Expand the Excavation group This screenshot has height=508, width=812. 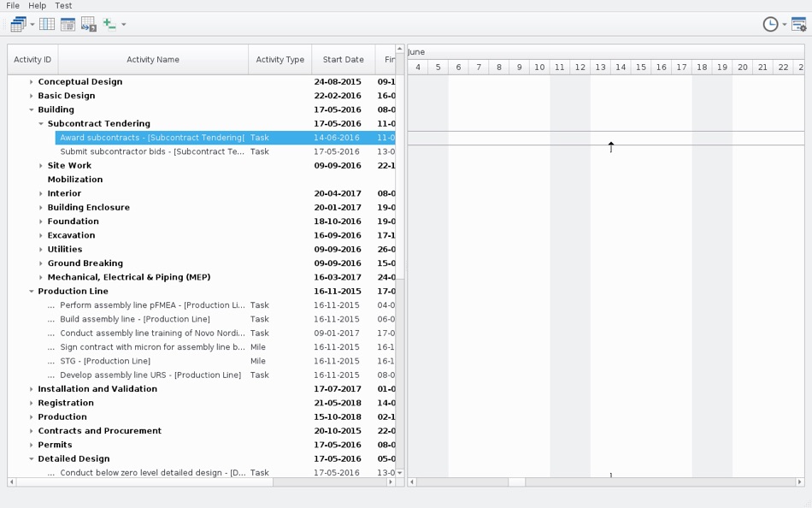point(41,235)
